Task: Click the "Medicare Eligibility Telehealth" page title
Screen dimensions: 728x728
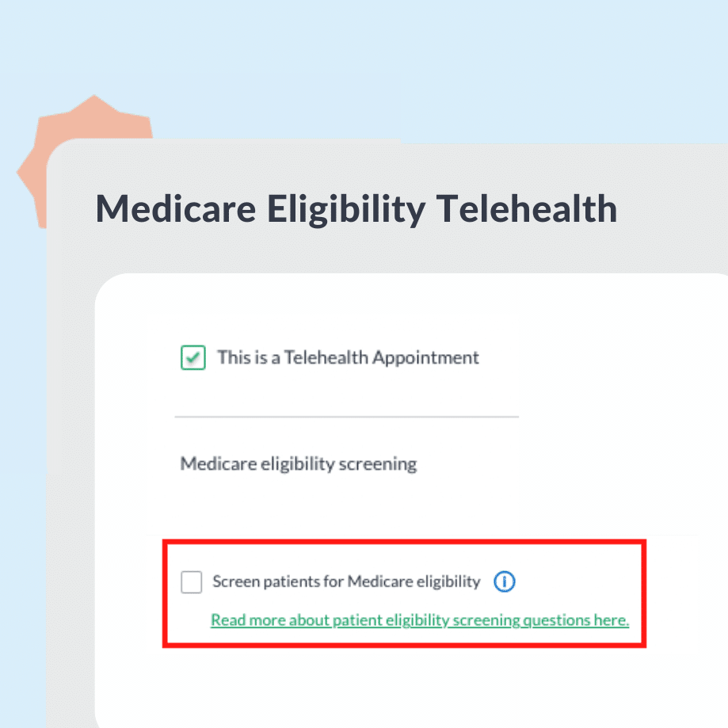Action: click(356, 209)
